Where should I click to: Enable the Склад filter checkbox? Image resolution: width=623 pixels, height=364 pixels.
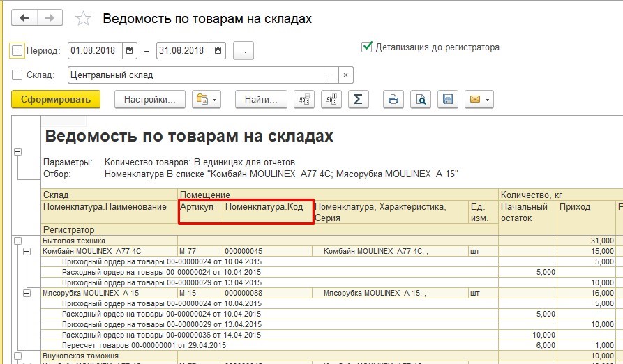click(17, 75)
